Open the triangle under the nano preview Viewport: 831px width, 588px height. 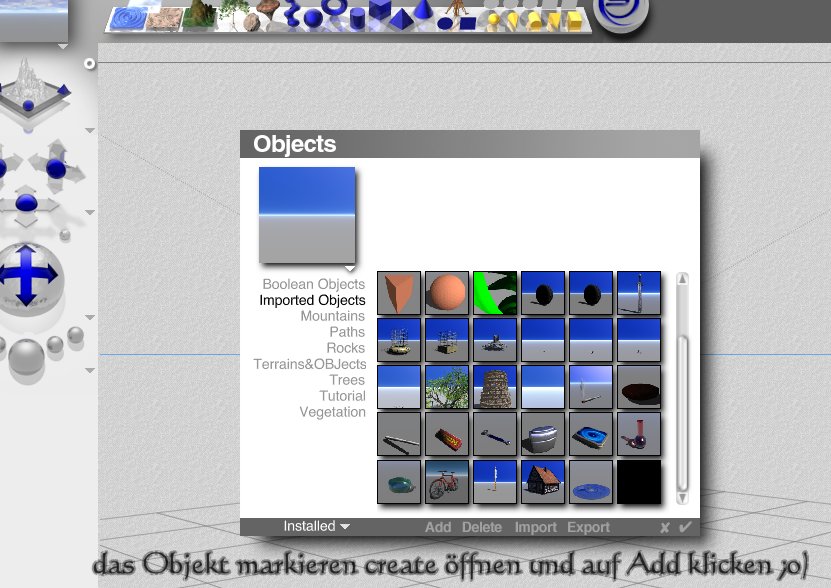click(63, 47)
